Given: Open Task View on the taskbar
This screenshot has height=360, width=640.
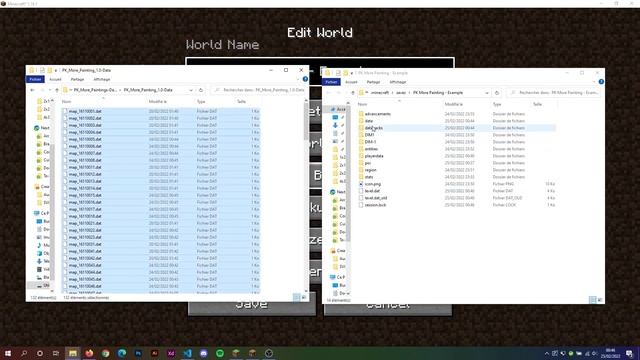Looking at the screenshot, I should [x=56, y=353].
